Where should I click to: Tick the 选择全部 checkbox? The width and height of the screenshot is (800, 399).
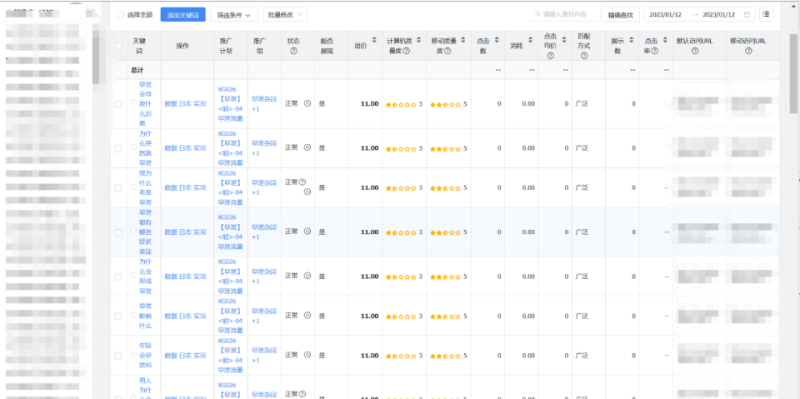[x=120, y=15]
